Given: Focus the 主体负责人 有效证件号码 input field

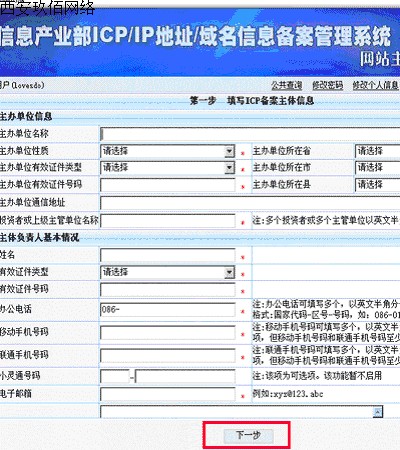Looking at the screenshot, I should pyautogui.click(x=168, y=290).
